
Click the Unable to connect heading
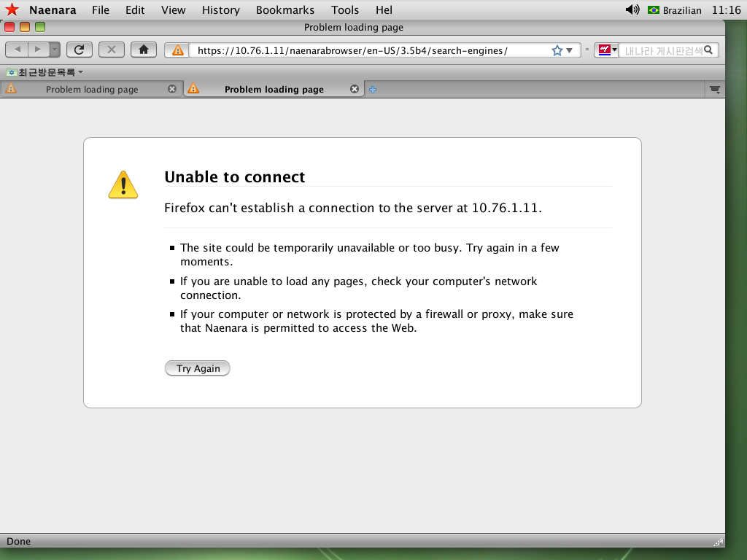[234, 176]
